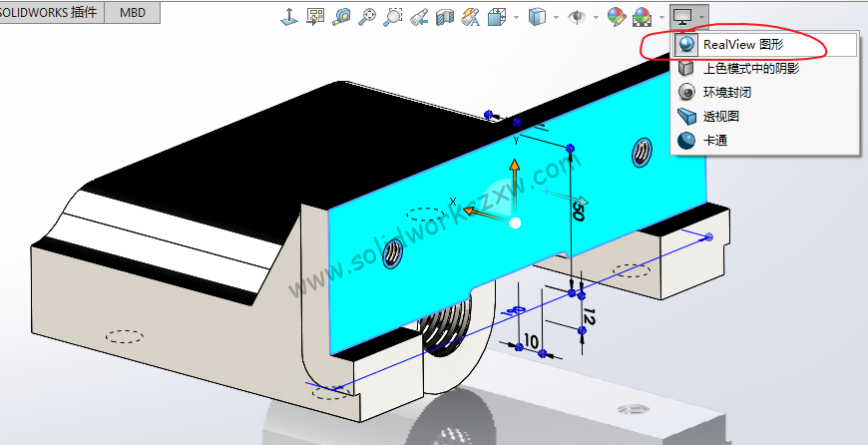Click the orange X-axis triad arrow

[x=486, y=215]
